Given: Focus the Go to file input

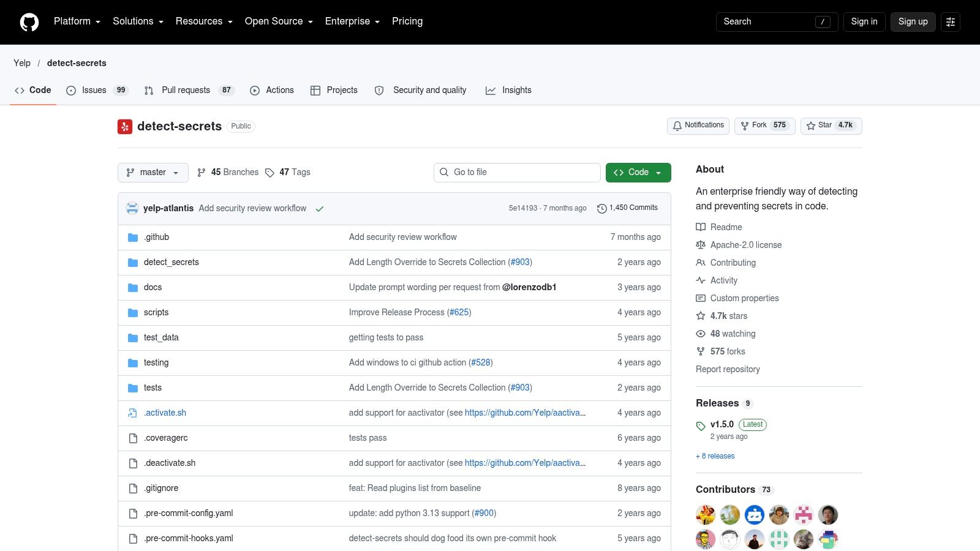Looking at the screenshot, I should click(517, 173).
